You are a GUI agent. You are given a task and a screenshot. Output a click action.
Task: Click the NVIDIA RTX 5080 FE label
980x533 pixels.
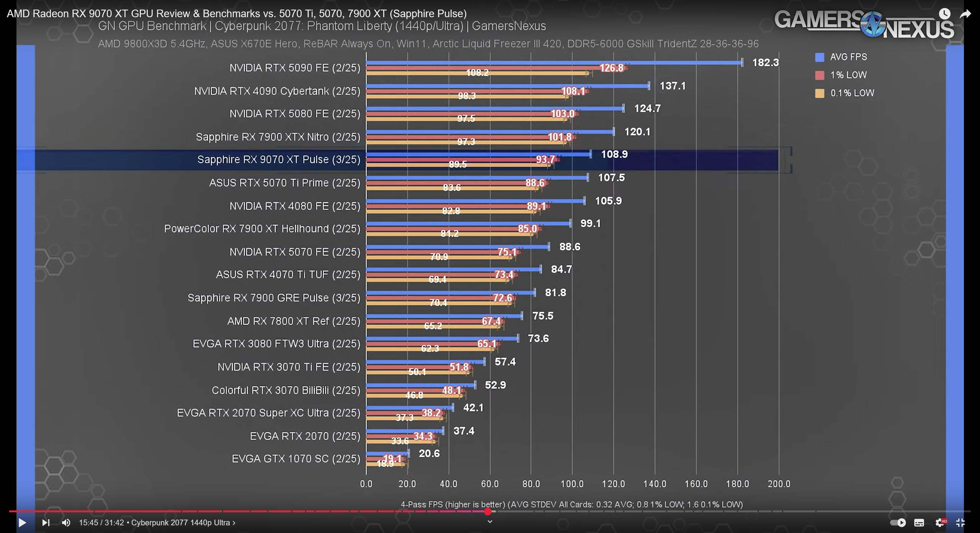(295, 114)
